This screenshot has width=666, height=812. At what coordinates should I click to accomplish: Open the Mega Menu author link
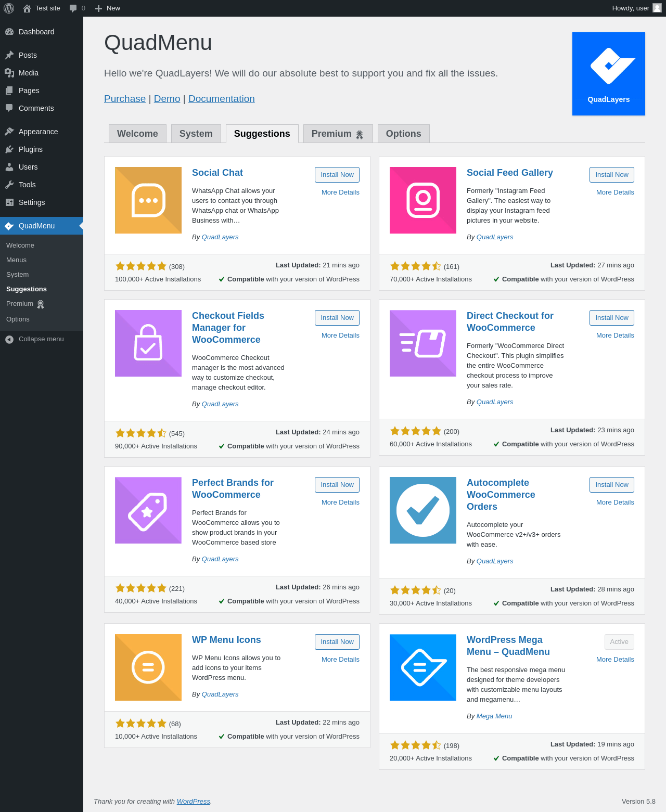[494, 716]
